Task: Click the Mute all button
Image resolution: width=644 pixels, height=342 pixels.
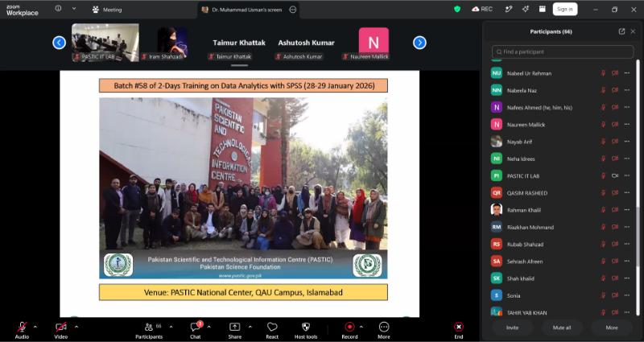Action: 561,328
